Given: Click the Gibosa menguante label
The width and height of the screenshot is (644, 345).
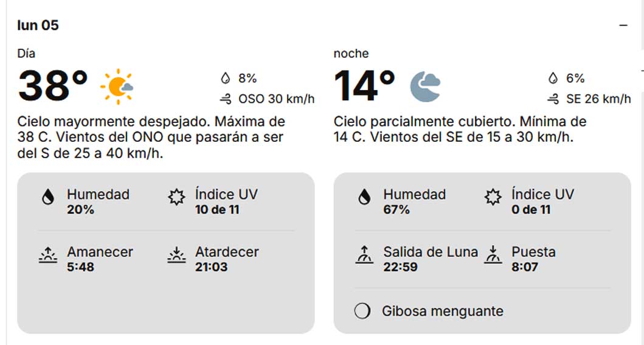Looking at the screenshot, I should click(443, 312).
